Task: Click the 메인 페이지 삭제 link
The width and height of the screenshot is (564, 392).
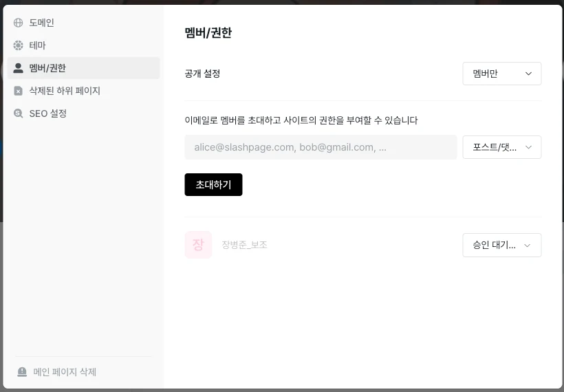Action: click(65, 372)
